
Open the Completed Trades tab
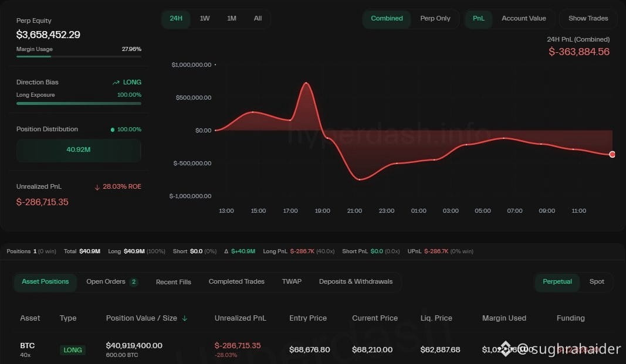pyautogui.click(x=236, y=281)
